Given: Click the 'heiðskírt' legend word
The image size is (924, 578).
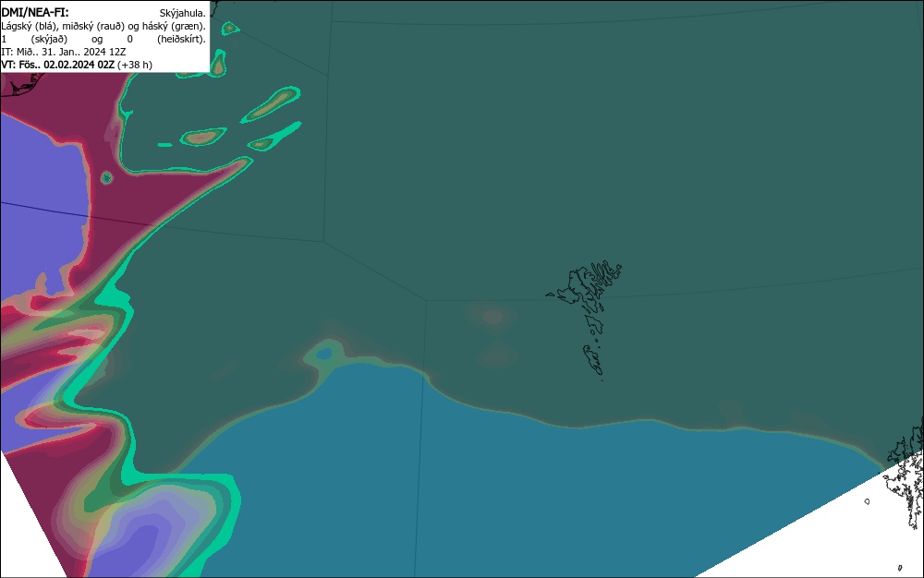Looking at the screenshot, I should (181, 39).
